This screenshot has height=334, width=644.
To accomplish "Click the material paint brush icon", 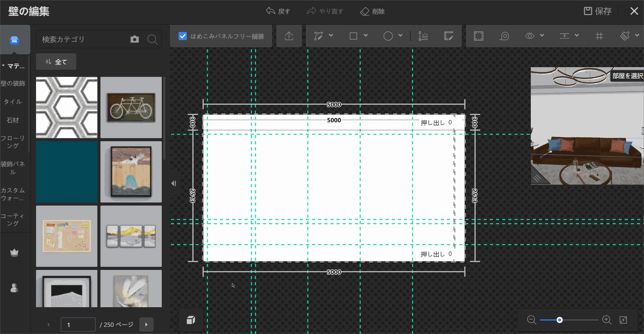I will tap(625, 36).
